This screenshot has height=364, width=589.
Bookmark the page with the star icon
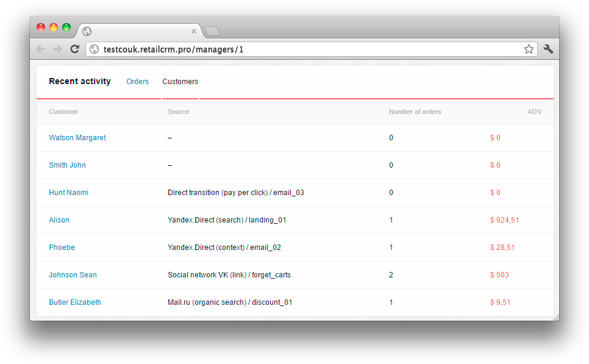[529, 49]
